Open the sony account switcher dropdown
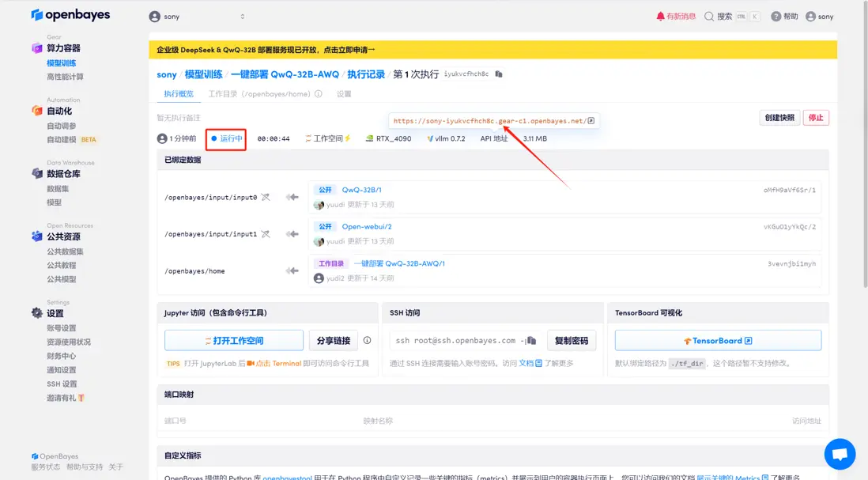 coord(197,17)
